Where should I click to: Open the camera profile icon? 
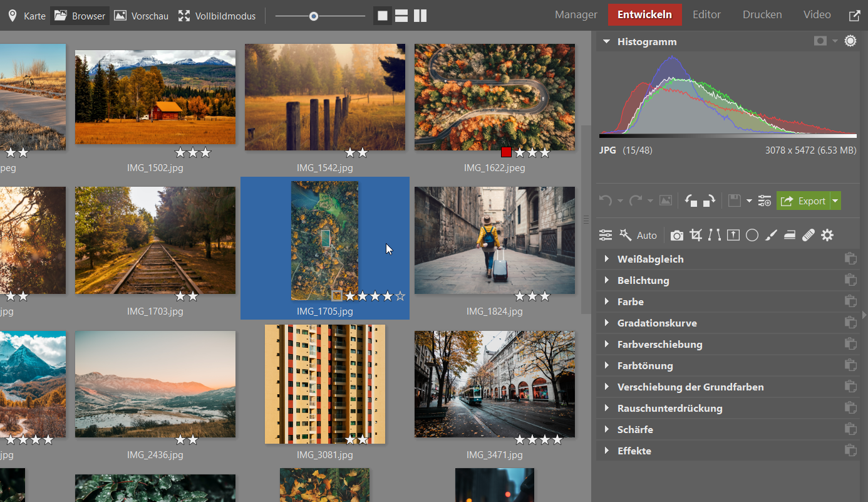pyautogui.click(x=676, y=235)
